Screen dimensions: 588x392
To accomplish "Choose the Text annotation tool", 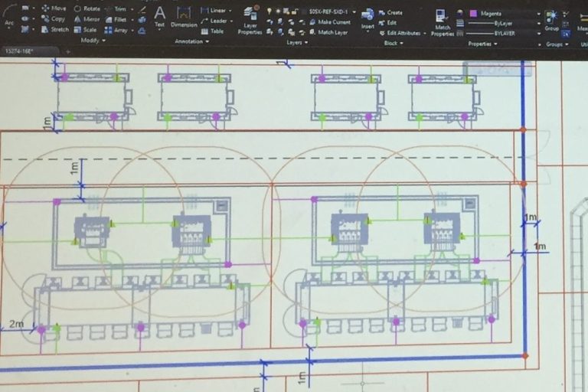I will pos(159,15).
